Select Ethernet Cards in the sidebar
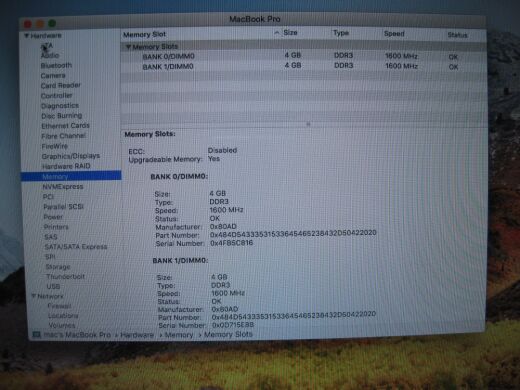The width and height of the screenshot is (520, 390). 66,126
